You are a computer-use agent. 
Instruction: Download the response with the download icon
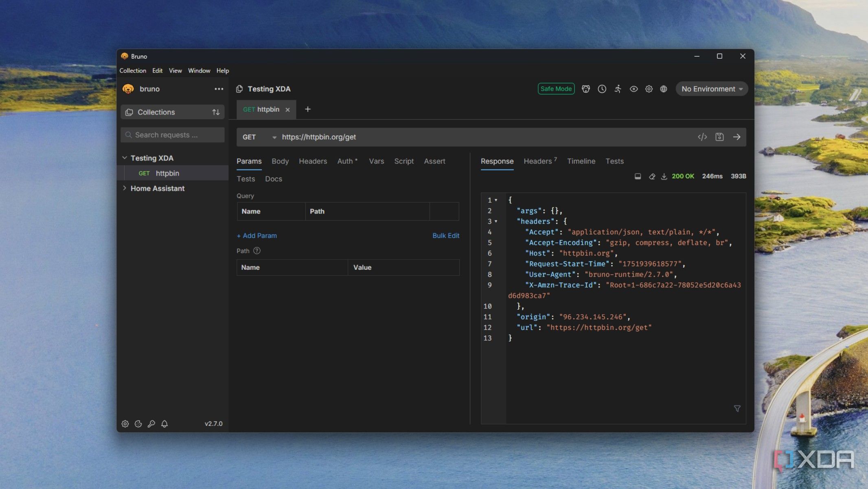coord(664,176)
